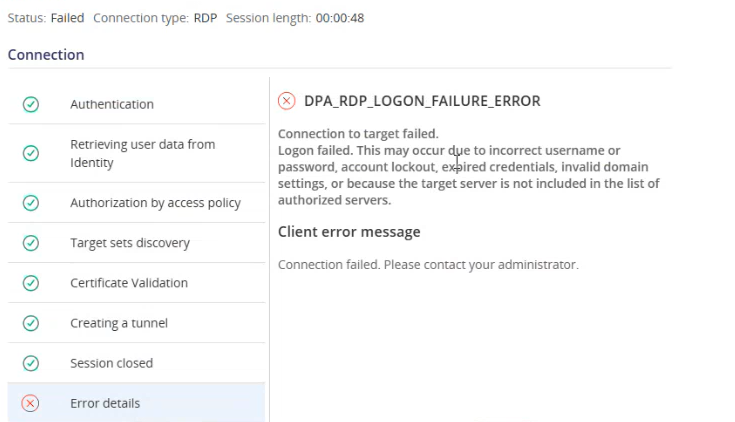Click the check icon beside Creating a tunnel
This screenshot has width=735, height=422.
pyautogui.click(x=31, y=323)
